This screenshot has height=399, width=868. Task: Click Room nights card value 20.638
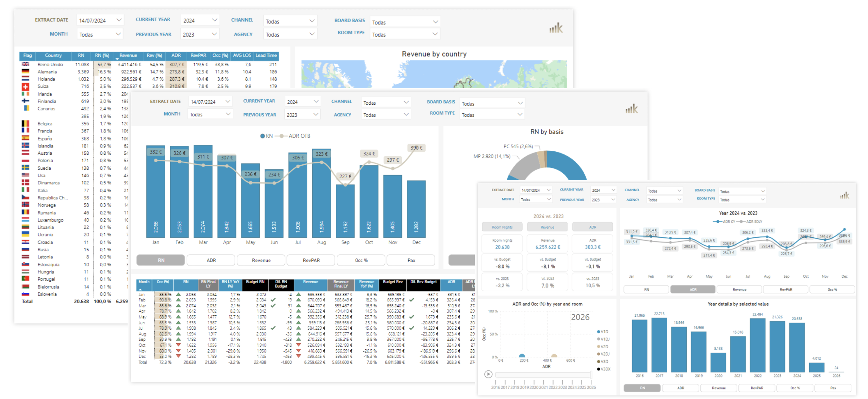[502, 247]
